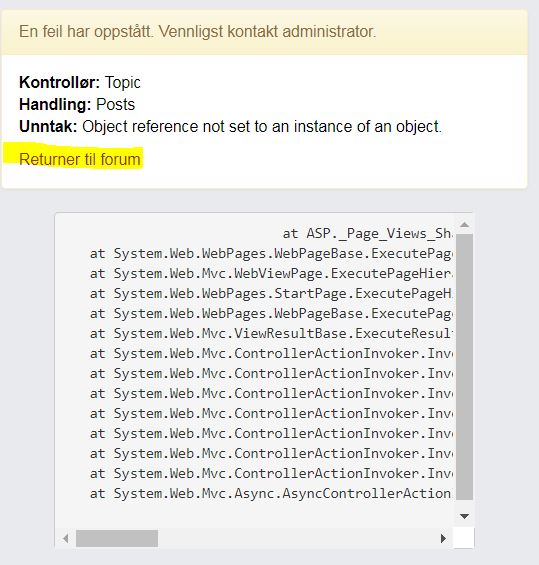Click the 'Handling:' label
This screenshot has width=539, height=565.
[x=55, y=104]
